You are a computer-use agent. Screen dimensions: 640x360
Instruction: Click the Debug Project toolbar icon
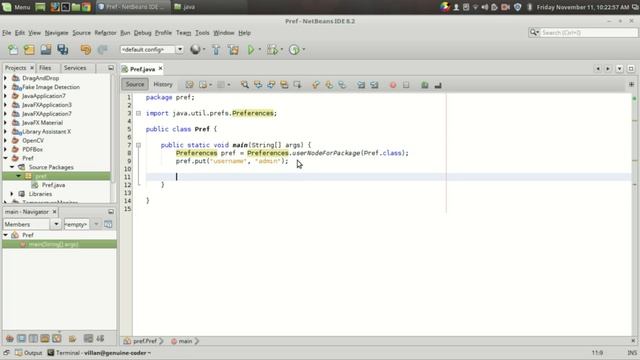272,50
